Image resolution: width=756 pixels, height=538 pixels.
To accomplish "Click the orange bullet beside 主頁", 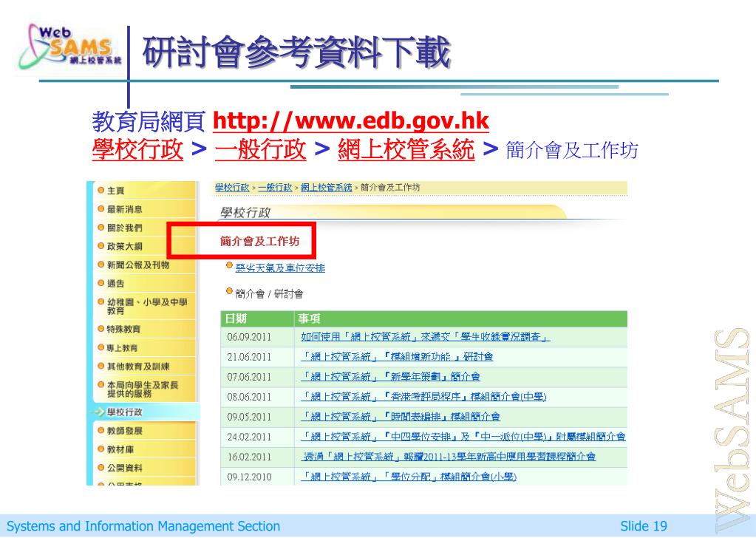I will coord(101,190).
